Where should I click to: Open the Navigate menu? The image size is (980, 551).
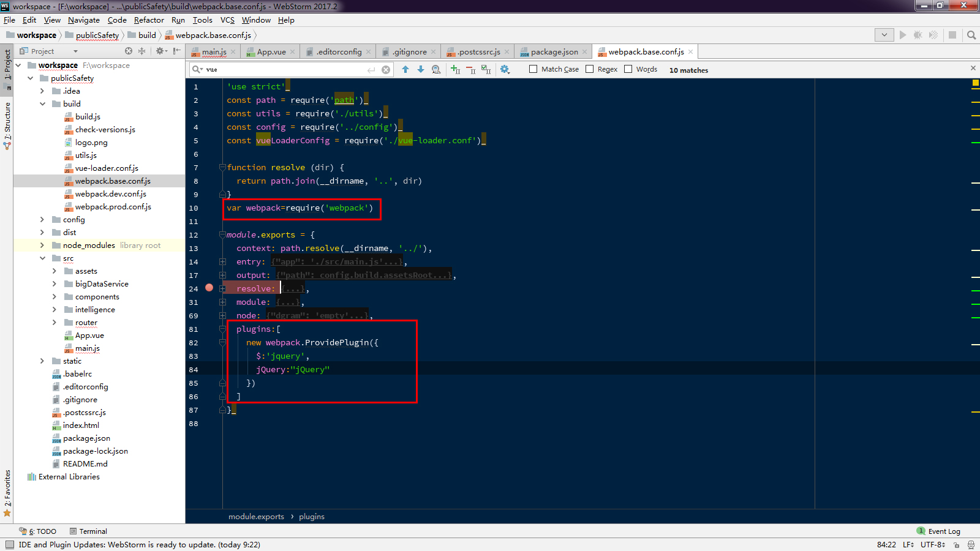pyautogui.click(x=84, y=20)
